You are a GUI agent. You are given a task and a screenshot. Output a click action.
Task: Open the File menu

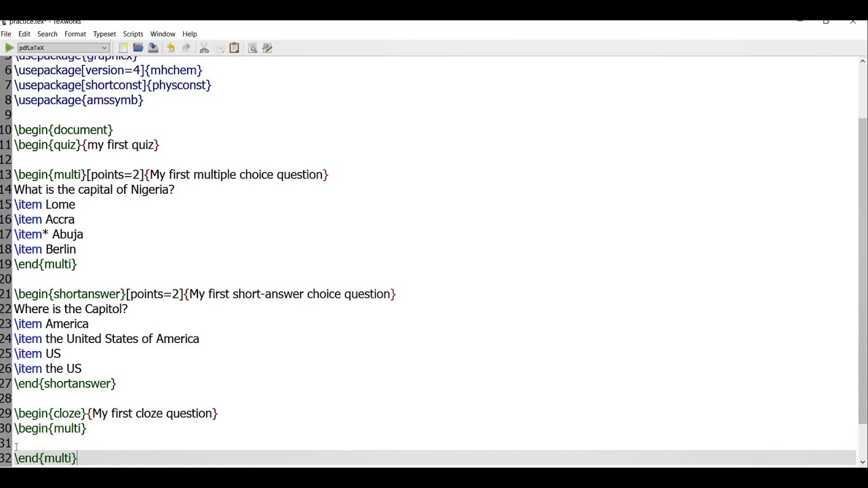(6, 34)
